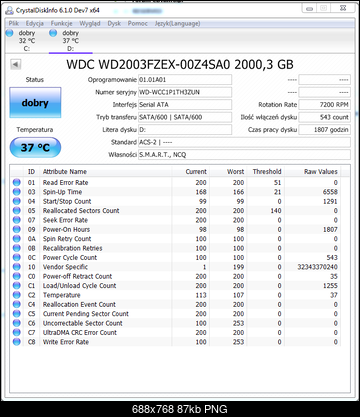
Task: Click status icon for Power-off Retract Count
Action: pyautogui.click(x=16, y=276)
